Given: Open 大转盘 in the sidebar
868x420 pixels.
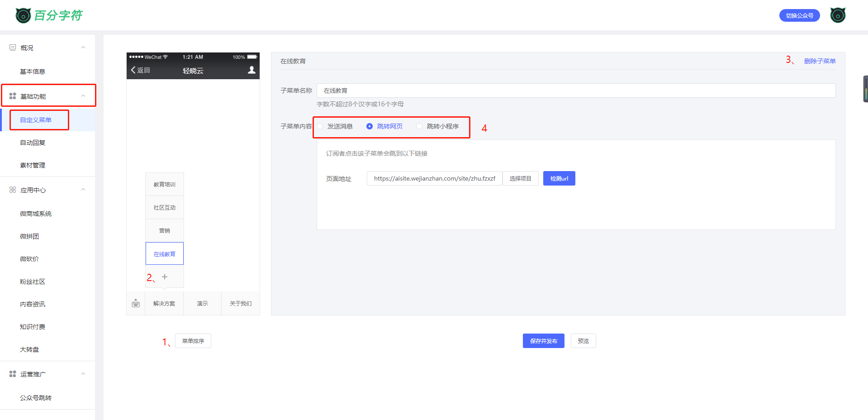Looking at the screenshot, I should coord(29,349).
